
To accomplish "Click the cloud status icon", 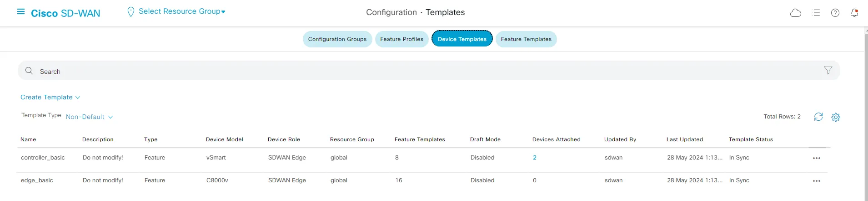I will pyautogui.click(x=795, y=13).
